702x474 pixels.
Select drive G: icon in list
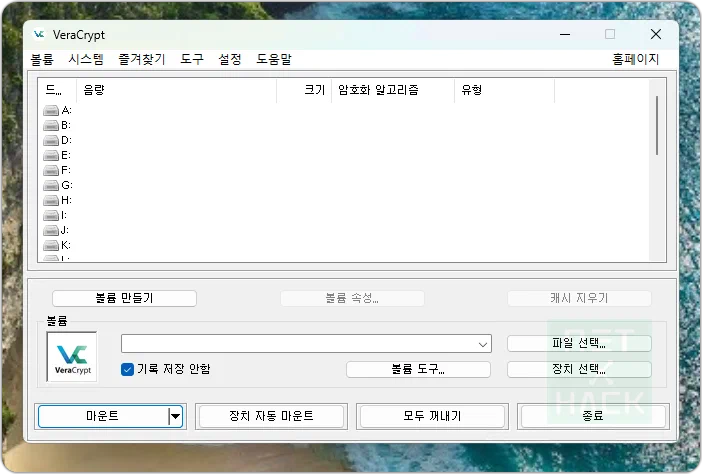pos(51,185)
